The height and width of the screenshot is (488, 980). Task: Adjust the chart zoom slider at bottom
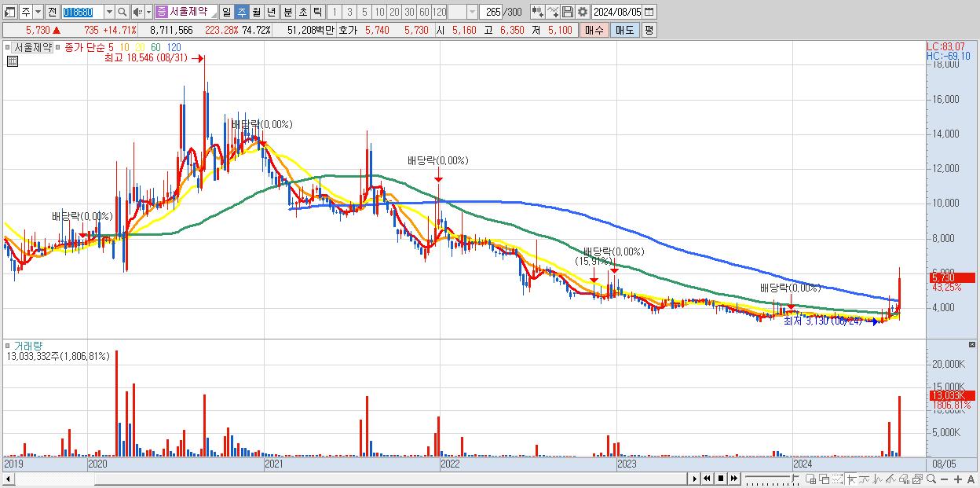coord(771,479)
